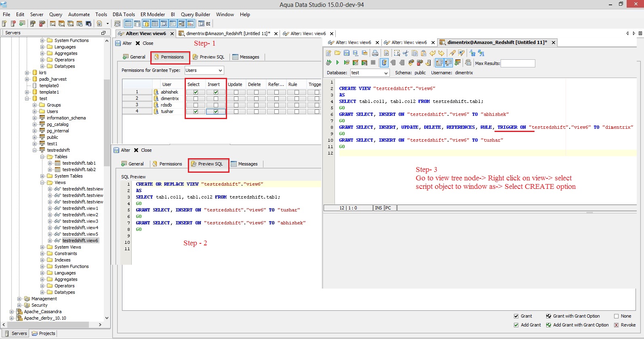Screen dimensions: 644x339
Task: Click the Servers tab at the bottom
Action: coord(15,333)
